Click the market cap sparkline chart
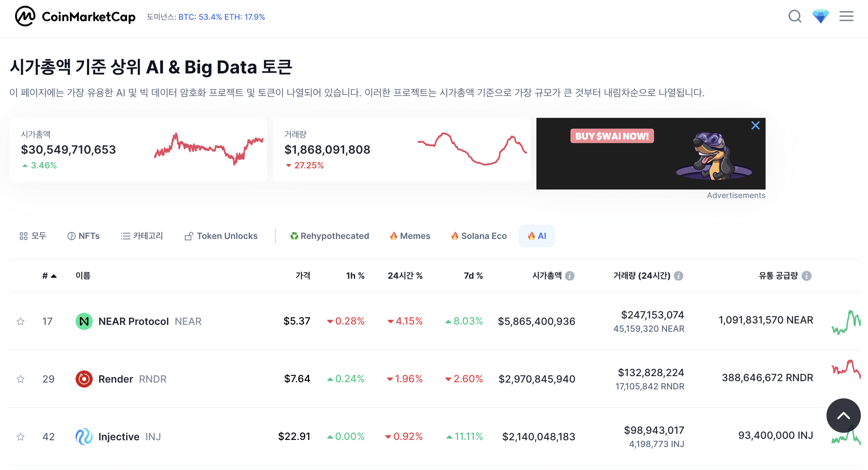Viewport: 868px width, 470px height. 209,149
